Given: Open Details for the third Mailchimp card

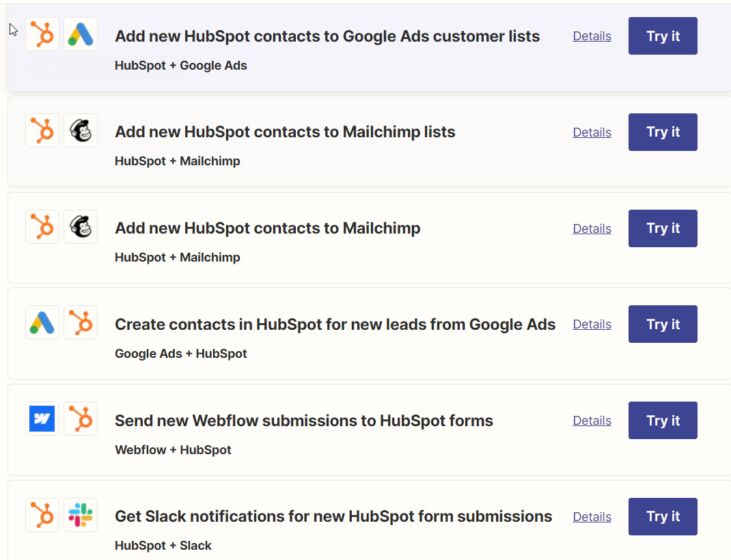Looking at the screenshot, I should coord(592,229).
